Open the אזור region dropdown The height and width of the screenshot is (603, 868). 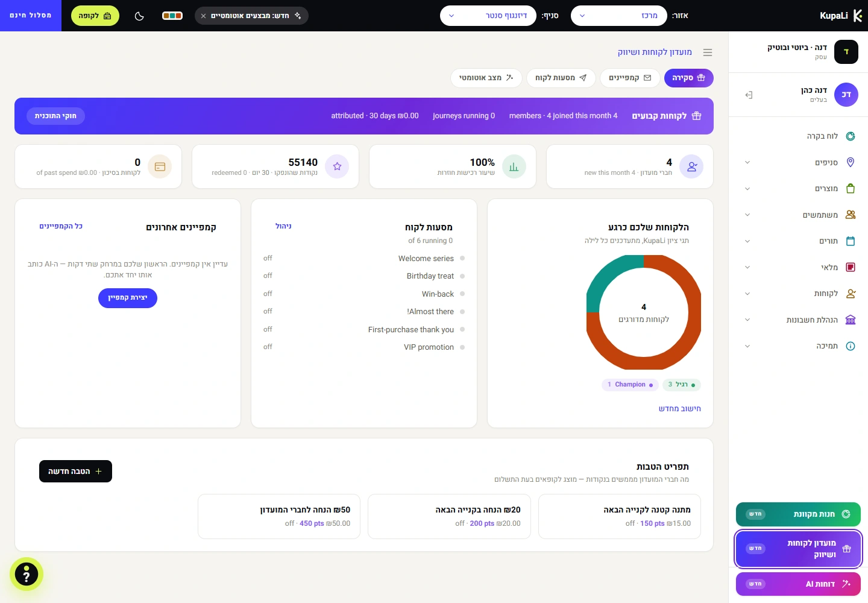pos(619,16)
